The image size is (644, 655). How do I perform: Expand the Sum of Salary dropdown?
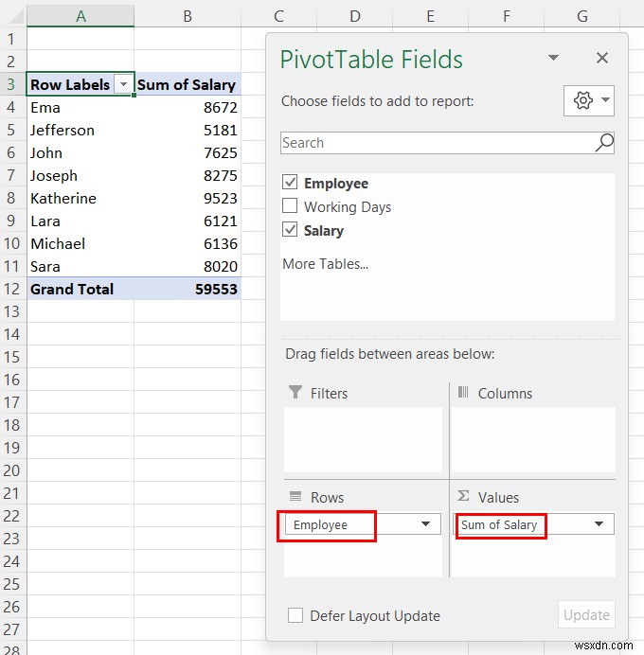pos(599,524)
